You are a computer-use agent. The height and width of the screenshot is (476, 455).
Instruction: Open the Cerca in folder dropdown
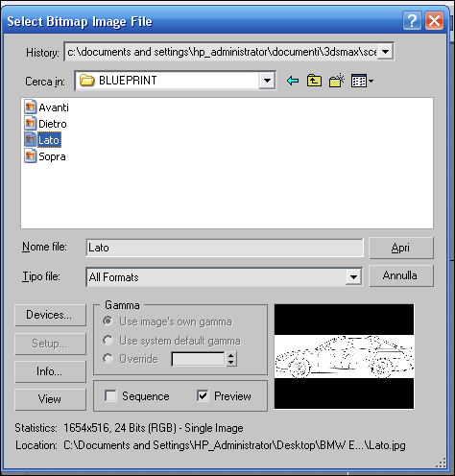coord(267,81)
